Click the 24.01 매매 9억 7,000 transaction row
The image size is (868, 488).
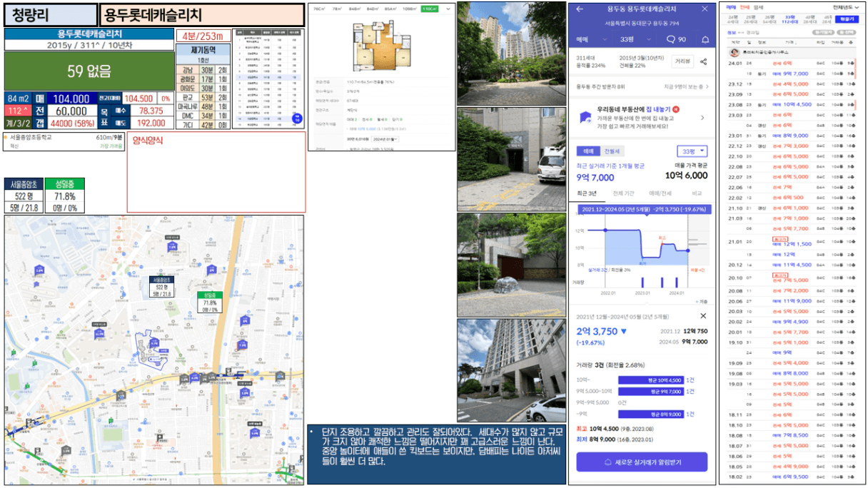click(792, 73)
